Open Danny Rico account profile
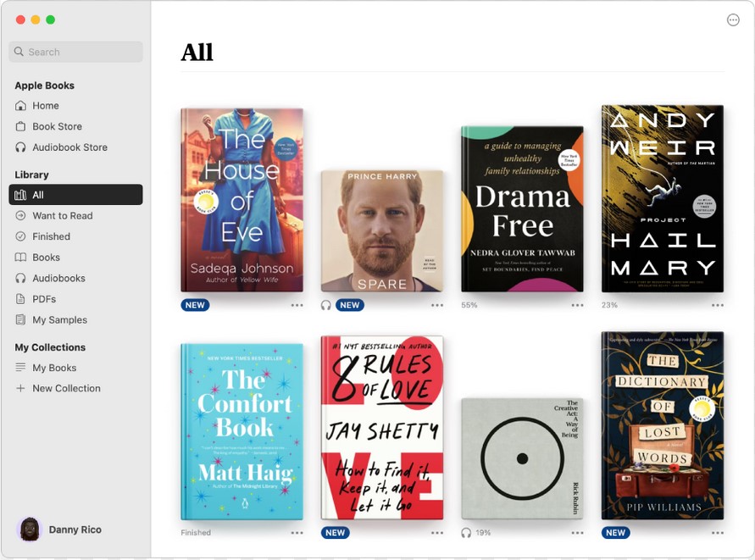This screenshot has height=560, width=755. click(59, 530)
